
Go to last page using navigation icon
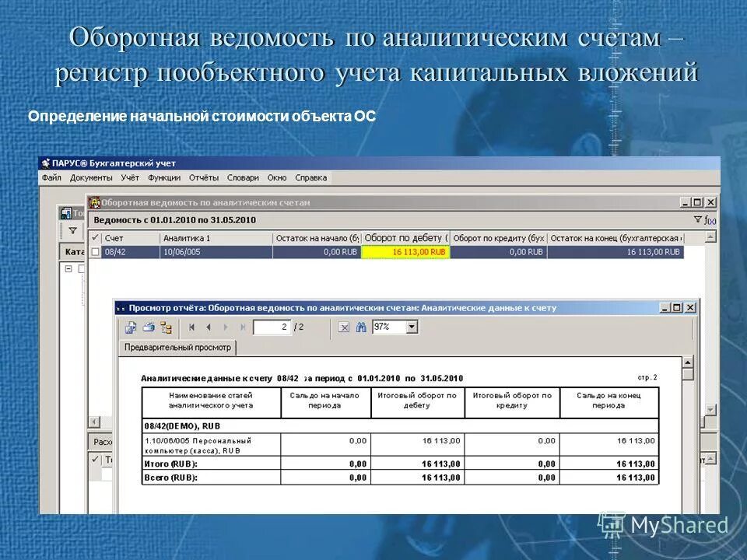coord(242,327)
